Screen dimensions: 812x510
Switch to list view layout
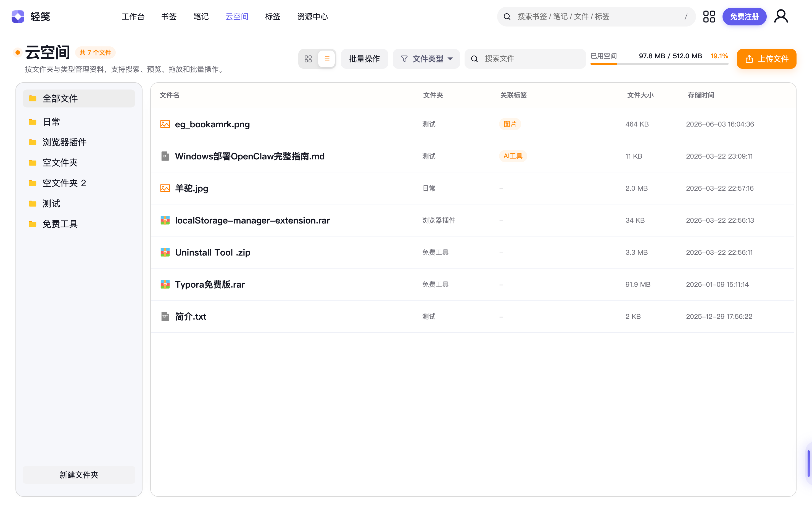326,59
